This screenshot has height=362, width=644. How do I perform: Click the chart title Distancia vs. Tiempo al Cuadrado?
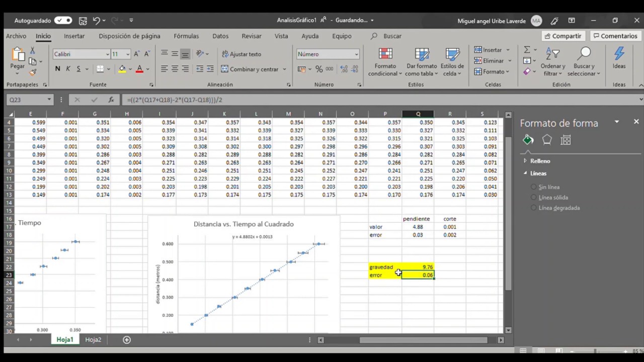(244, 224)
